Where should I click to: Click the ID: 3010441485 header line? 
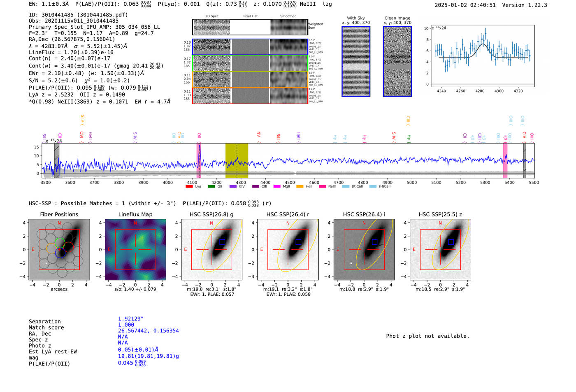click(x=78, y=15)
